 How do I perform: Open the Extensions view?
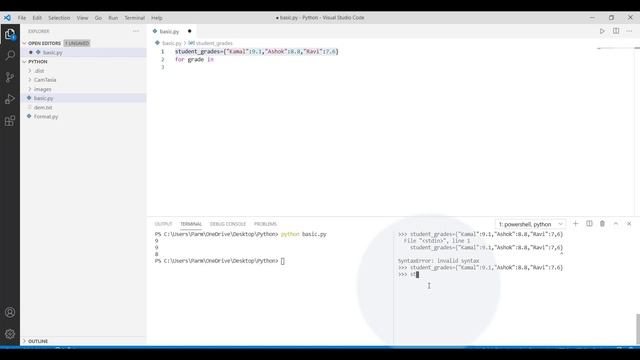(10, 121)
